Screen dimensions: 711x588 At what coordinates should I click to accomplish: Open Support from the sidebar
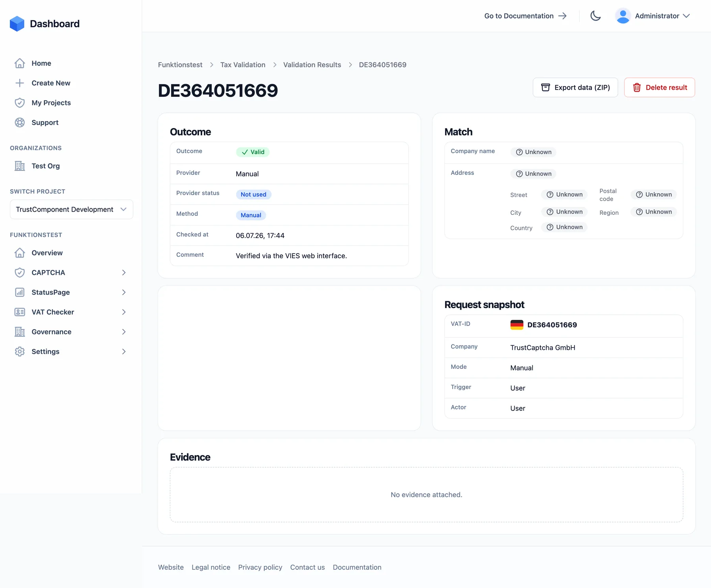[x=45, y=122]
